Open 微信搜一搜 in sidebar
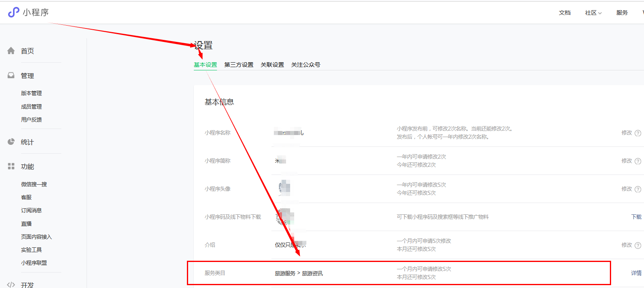This screenshot has width=644, height=288. [x=34, y=184]
